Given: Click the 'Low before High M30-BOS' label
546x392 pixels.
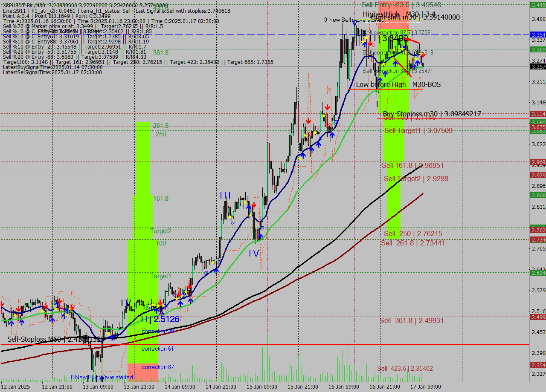Looking at the screenshot, I should coord(398,84).
